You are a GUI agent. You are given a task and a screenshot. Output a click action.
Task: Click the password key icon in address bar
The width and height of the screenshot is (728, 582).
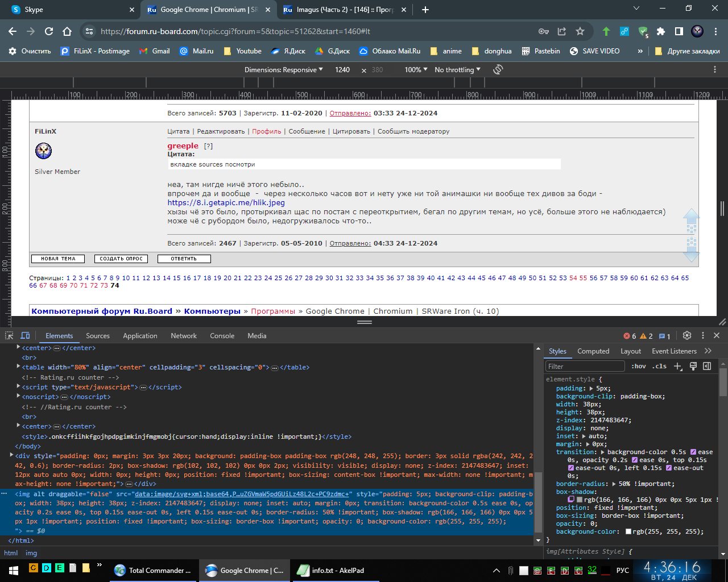coord(544,31)
